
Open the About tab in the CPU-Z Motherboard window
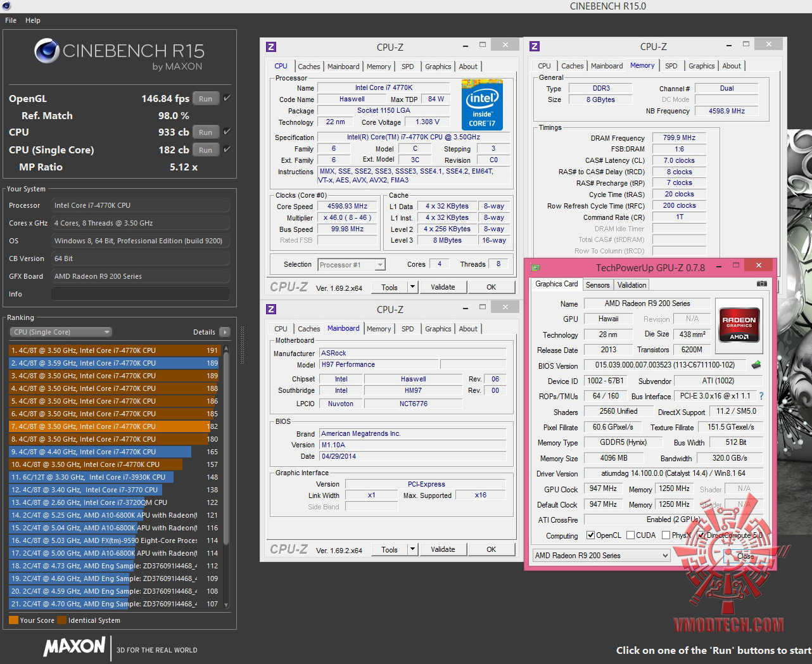[x=469, y=329]
